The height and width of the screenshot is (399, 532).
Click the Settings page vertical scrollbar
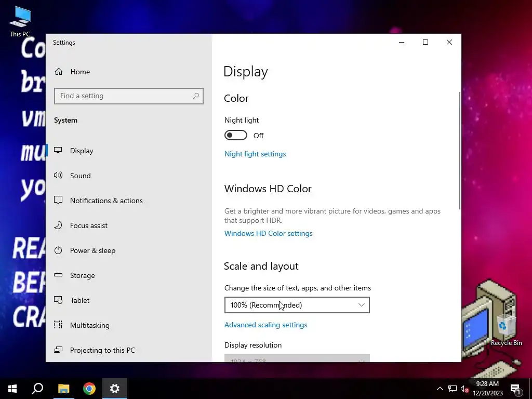point(459,151)
